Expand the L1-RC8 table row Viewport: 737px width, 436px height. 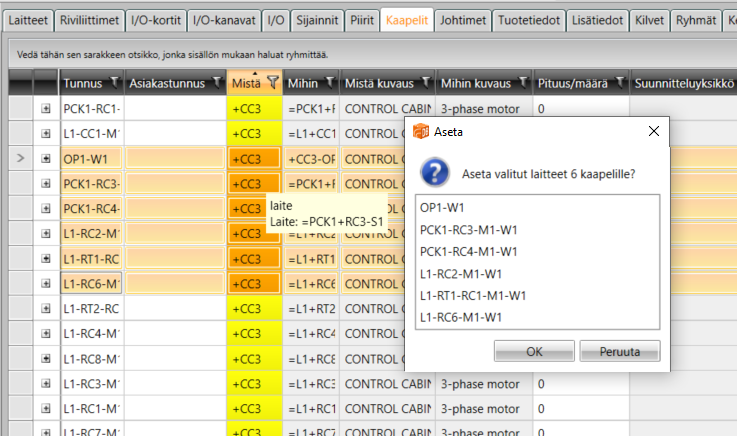(x=46, y=358)
